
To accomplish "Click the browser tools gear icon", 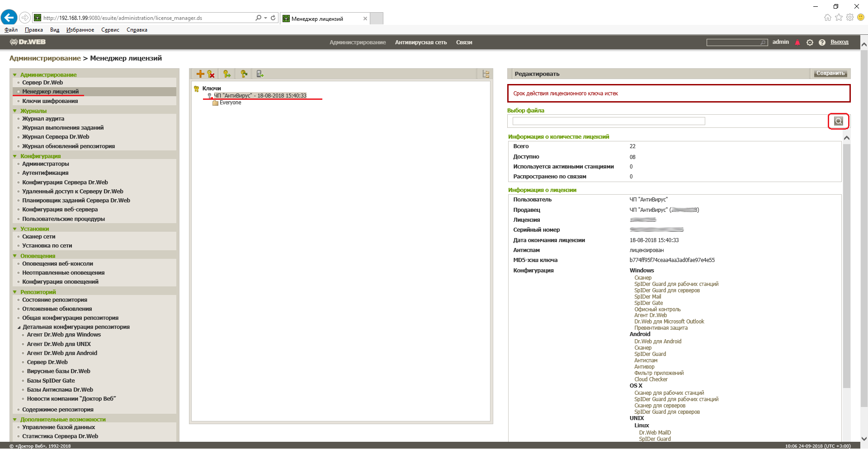I will 850,17.
